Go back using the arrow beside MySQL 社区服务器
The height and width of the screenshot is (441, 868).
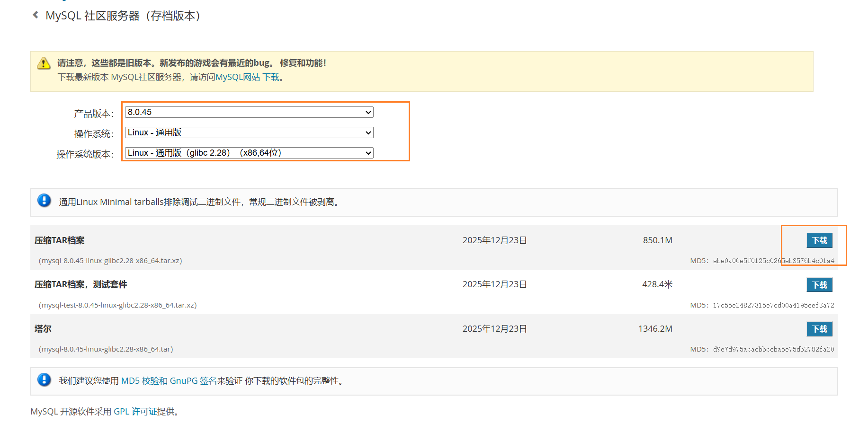pyautogui.click(x=36, y=15)
